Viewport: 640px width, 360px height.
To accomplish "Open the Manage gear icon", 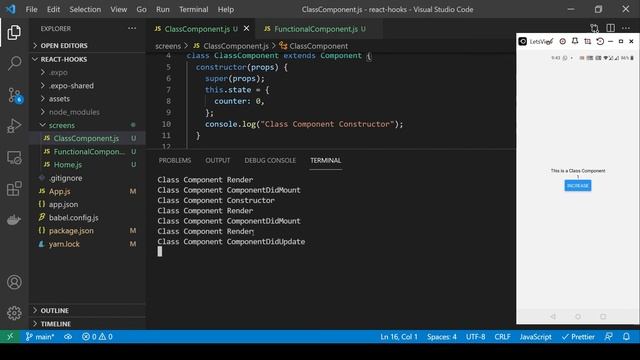I will [x=14, y=313].
